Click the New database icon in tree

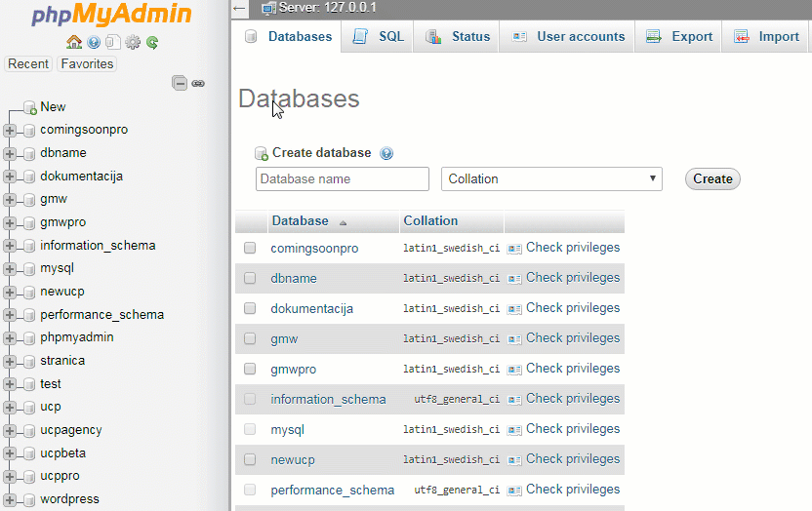pyautogui.click(x=30, y=107)
